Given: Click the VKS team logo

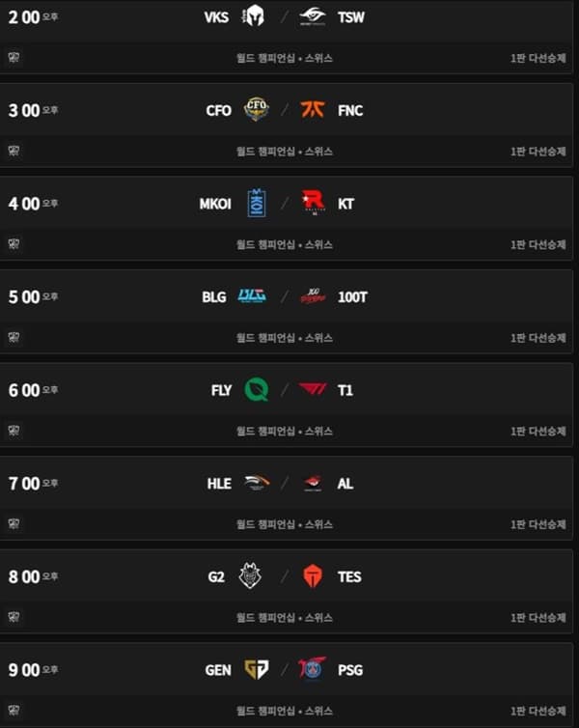Looking at the screenshot, I should coord(254,16).
